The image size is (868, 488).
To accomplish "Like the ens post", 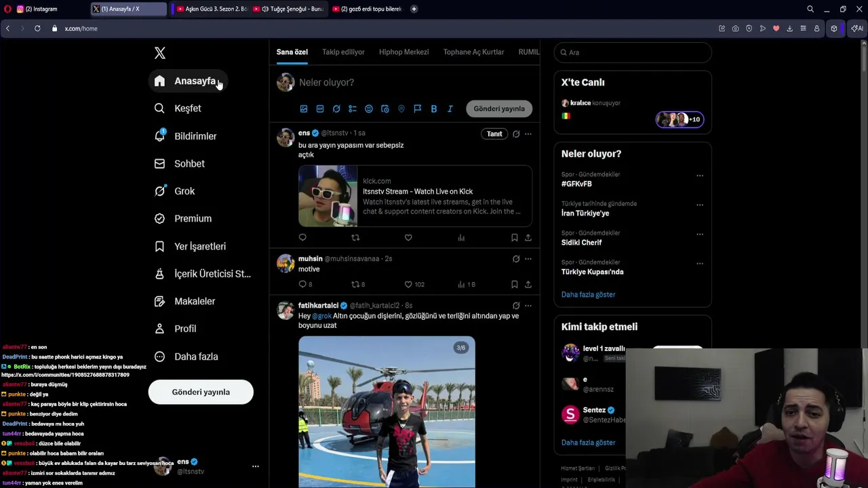I will coord(408,237).
